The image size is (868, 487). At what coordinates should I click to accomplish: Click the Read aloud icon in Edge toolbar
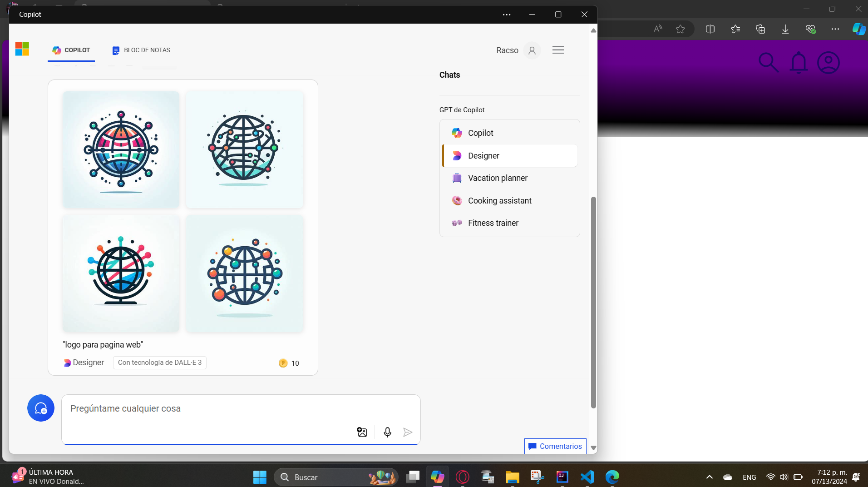coord(657,29)
